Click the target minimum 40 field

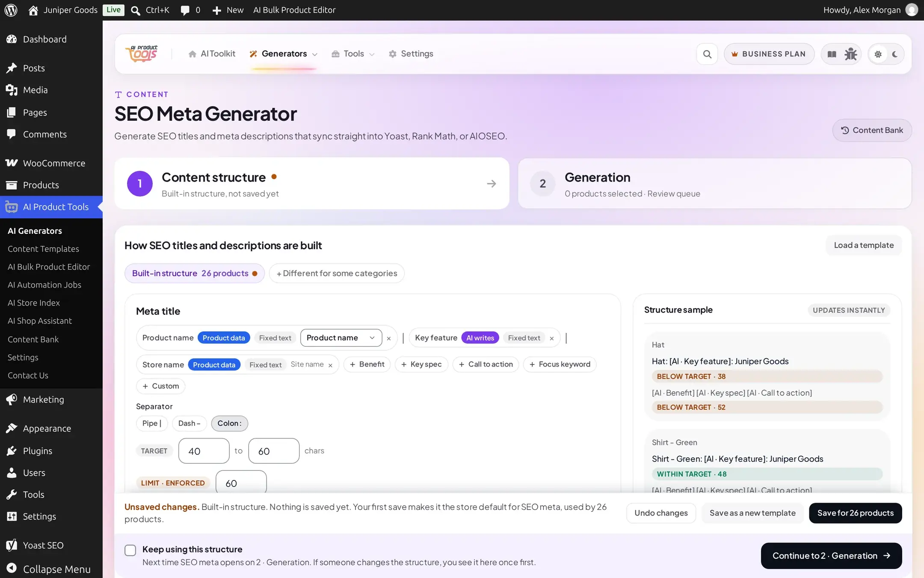(x=204, y=451)
